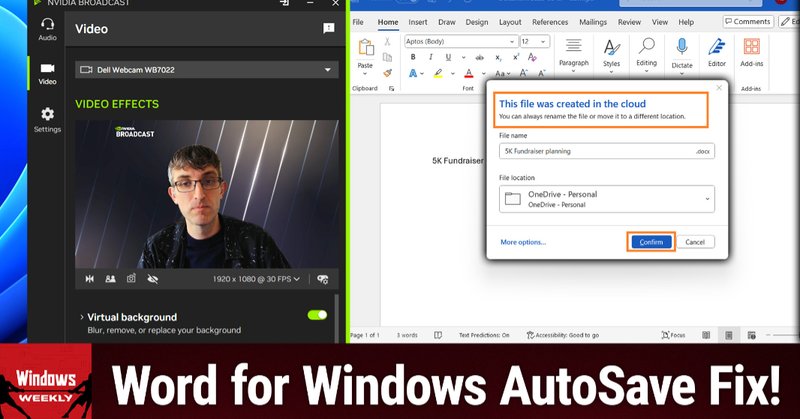Click the Focus mode button in status bar
Image resolution: width=800 pixels, height=419 pixels.
[673, 335]
